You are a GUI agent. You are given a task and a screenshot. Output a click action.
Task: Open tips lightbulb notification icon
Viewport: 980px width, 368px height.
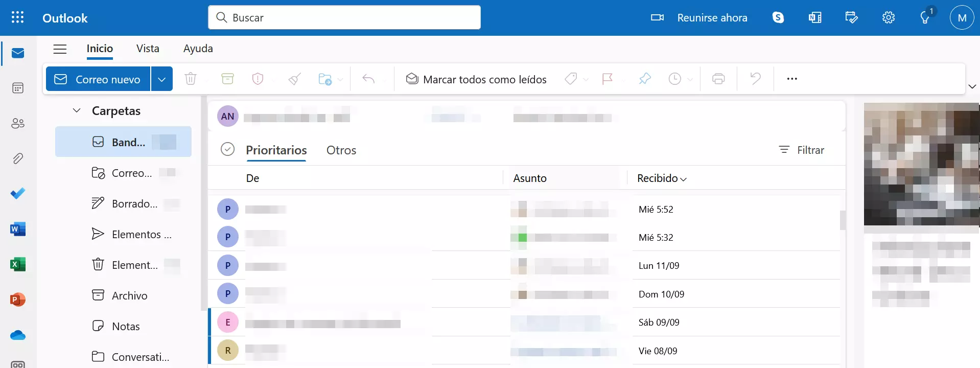coord(925,17)
